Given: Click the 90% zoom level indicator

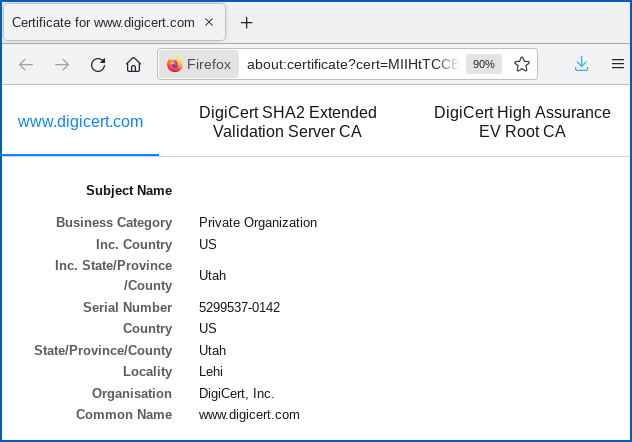Looking at the screenshot, I should (x=484, y=65).
